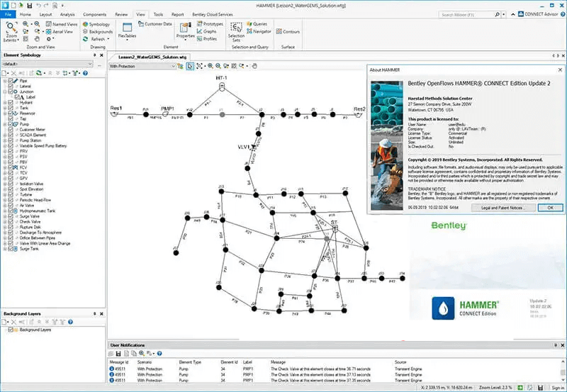Open the Zoom Extents tool
567x392 pixels.
coord(11,31)
